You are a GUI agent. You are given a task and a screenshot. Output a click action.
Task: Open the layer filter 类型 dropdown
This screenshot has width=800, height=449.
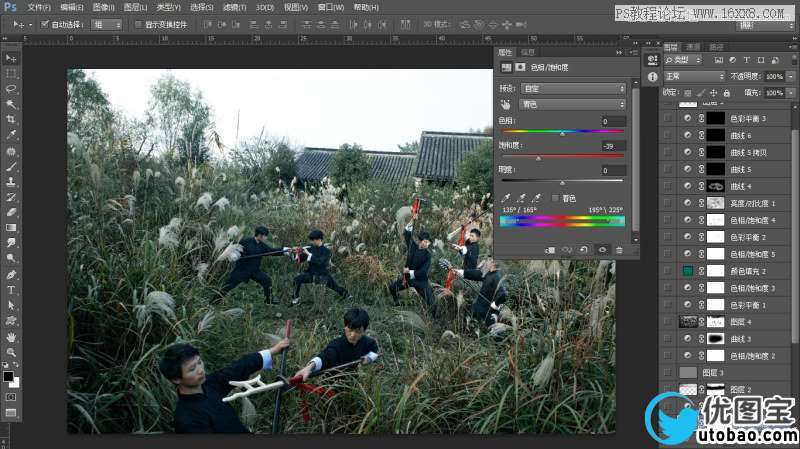[683, 60]
